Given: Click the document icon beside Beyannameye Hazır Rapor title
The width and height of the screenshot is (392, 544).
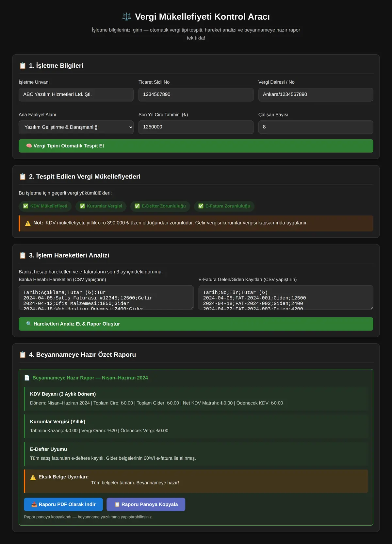Looking at the screenshot, I should pos(27,378).
